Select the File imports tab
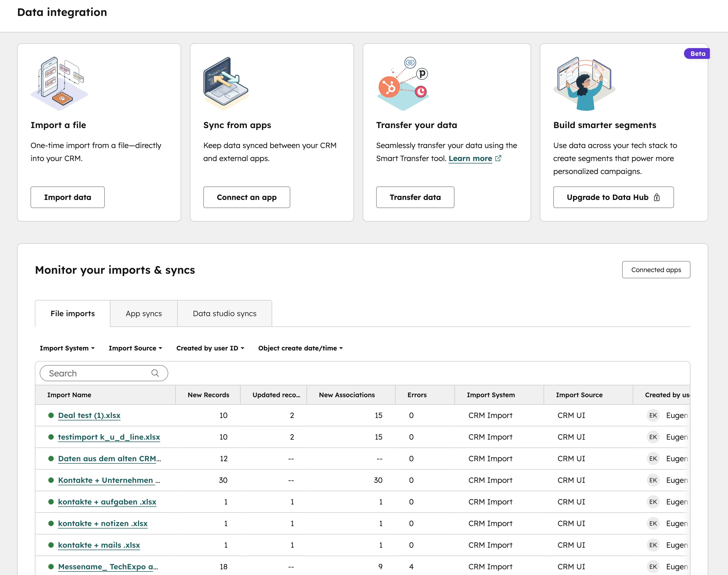The width and height of the screenshot is (728, 575). tap(72, 313)
